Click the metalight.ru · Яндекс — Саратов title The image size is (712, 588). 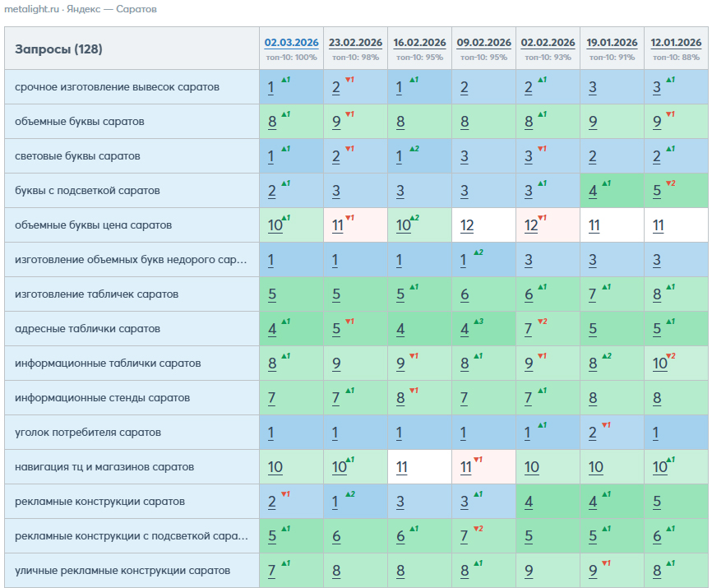(x=81, y=9)
